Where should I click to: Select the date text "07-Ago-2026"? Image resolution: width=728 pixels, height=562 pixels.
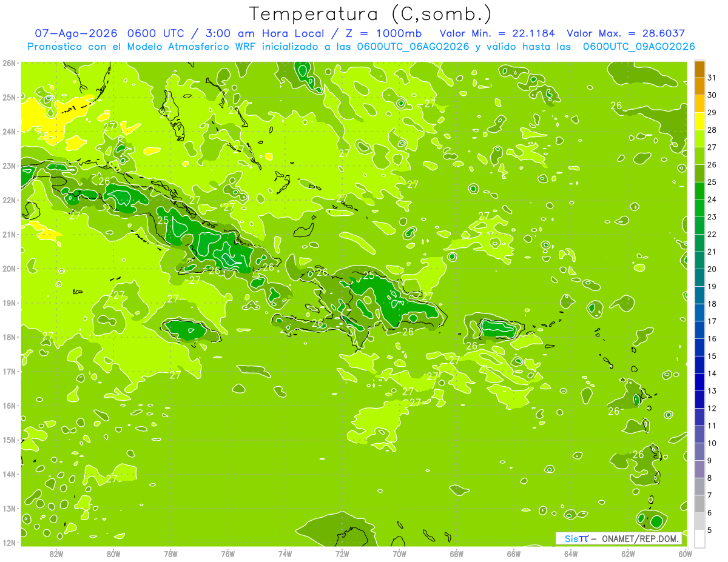(x=76, y=33)
